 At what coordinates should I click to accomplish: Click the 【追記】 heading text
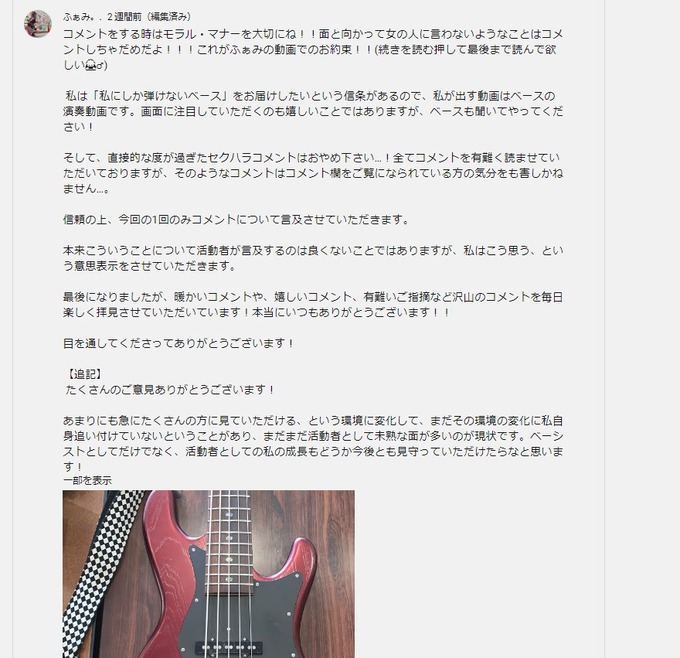pyautogui.click(x=84, y=374)
